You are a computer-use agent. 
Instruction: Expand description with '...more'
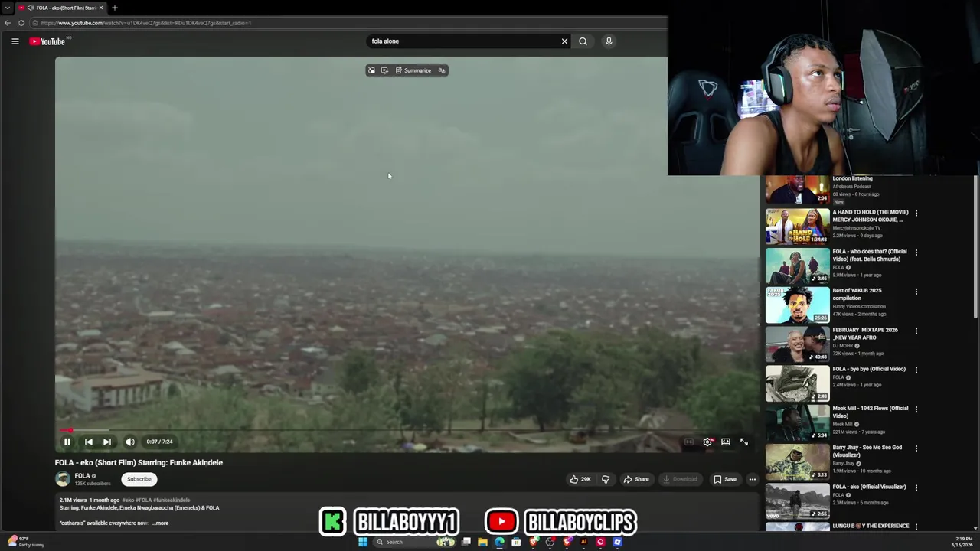(160, 523)
